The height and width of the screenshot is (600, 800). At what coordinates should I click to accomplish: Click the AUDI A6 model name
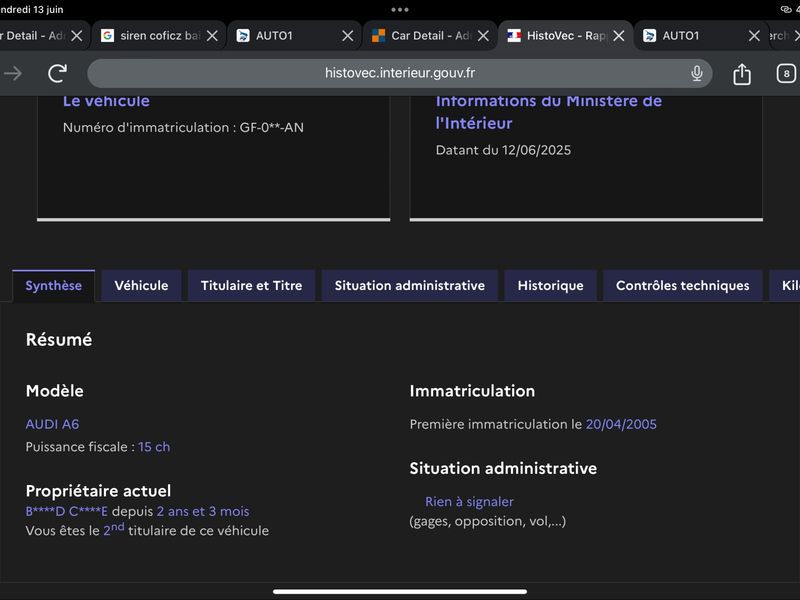(x=53, y=424)
